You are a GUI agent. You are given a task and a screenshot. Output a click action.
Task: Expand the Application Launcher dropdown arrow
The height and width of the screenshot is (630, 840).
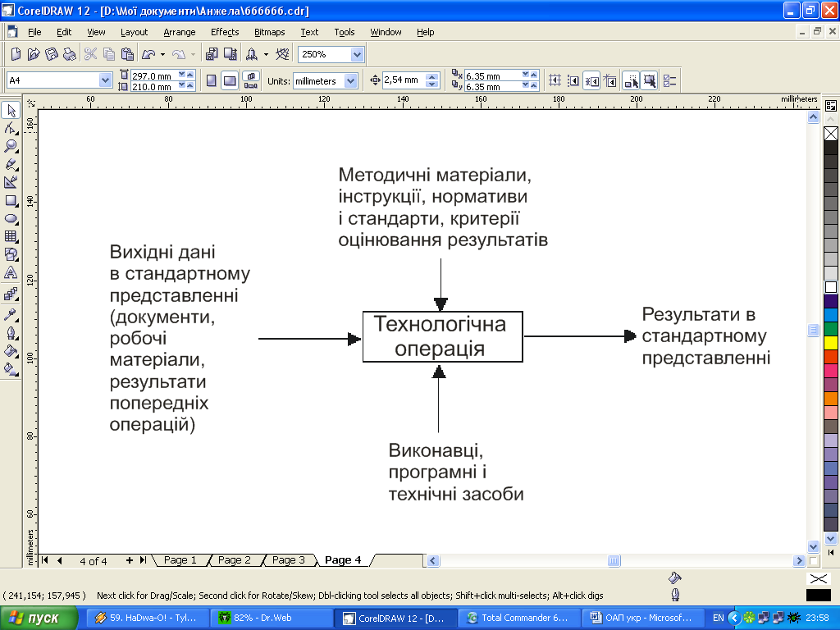pyautogui.click(x=266, y=55)
